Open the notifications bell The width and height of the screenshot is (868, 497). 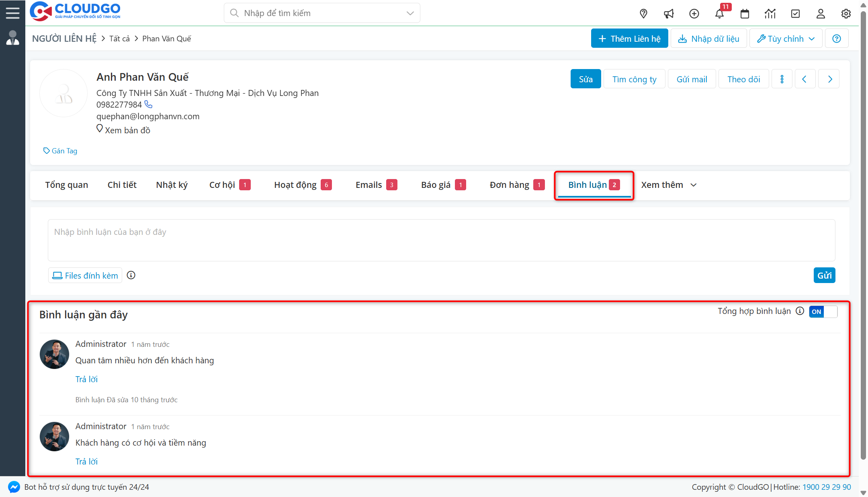click(x=719, y=14)
